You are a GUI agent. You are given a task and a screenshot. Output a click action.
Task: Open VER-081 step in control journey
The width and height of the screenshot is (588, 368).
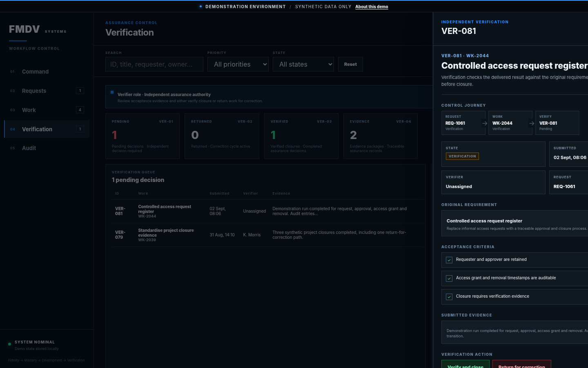[557, 123]
